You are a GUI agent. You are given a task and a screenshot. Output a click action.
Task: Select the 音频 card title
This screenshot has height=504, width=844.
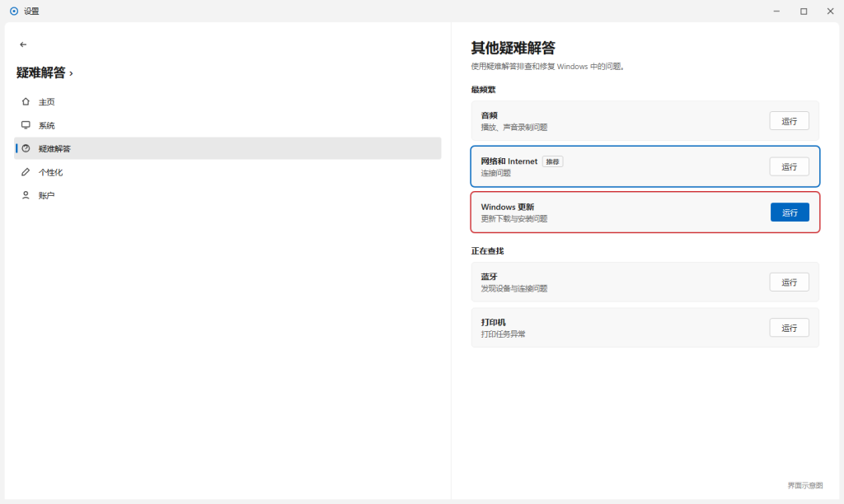(490, 115)
